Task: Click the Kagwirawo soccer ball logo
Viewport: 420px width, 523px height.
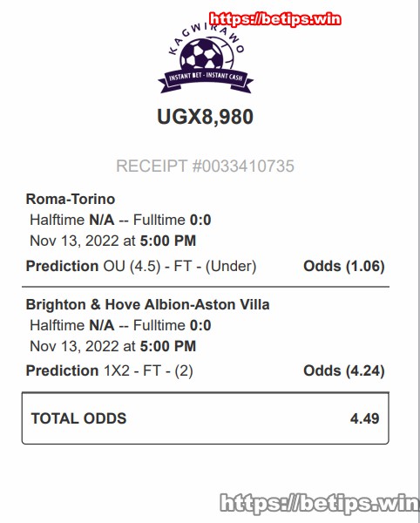Action: click(x=206, y=58)
